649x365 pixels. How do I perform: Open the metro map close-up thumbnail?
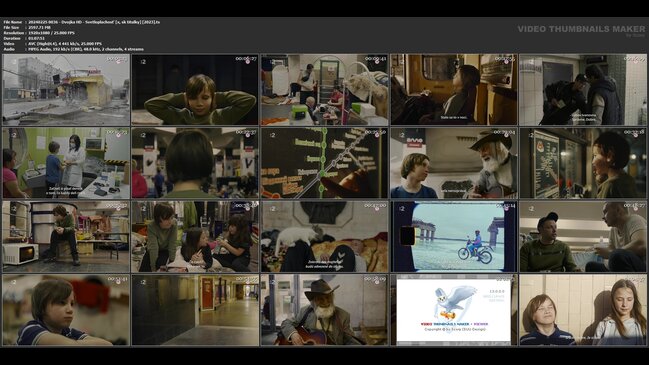pyautogui.click(x=324, y=163)
